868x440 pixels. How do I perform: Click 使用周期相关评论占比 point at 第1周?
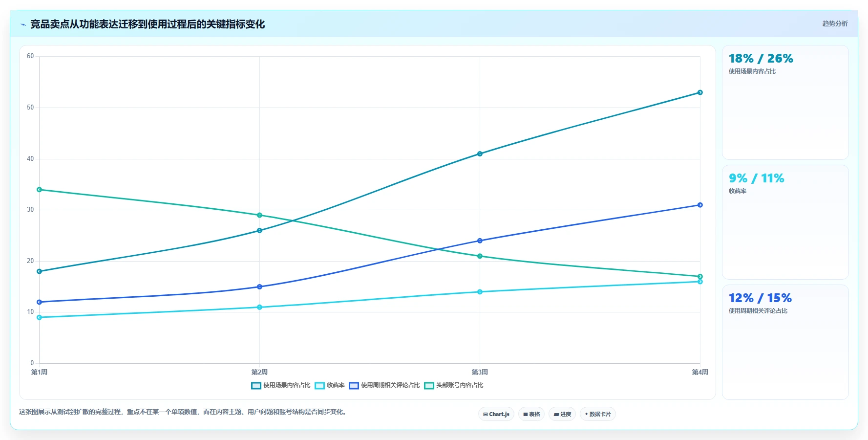tap(40, 302)
